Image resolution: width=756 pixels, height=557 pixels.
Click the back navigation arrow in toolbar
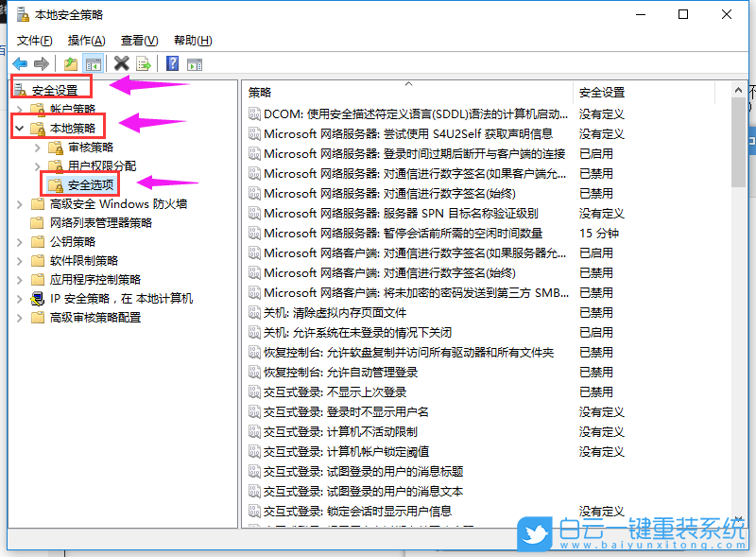click(20, 63)
